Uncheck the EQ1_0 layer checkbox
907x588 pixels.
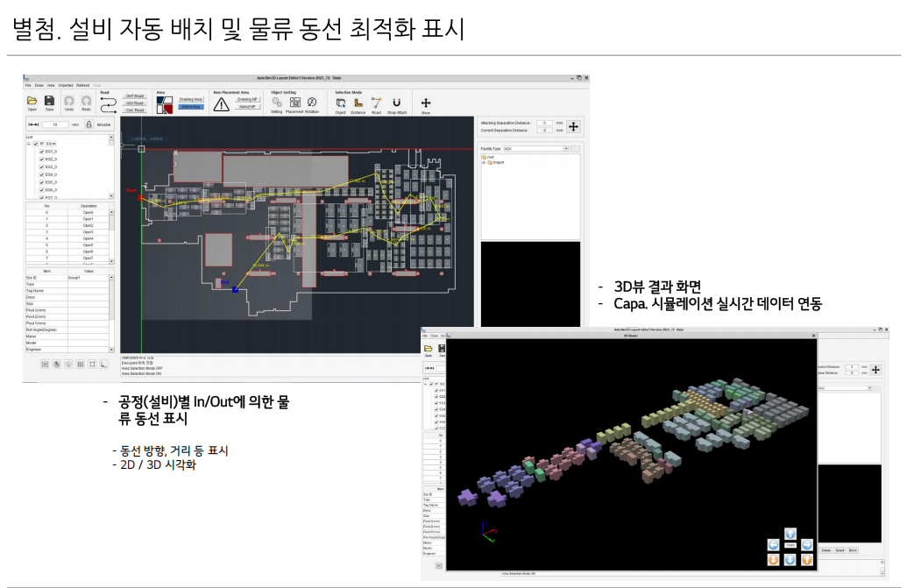[42, 152]
